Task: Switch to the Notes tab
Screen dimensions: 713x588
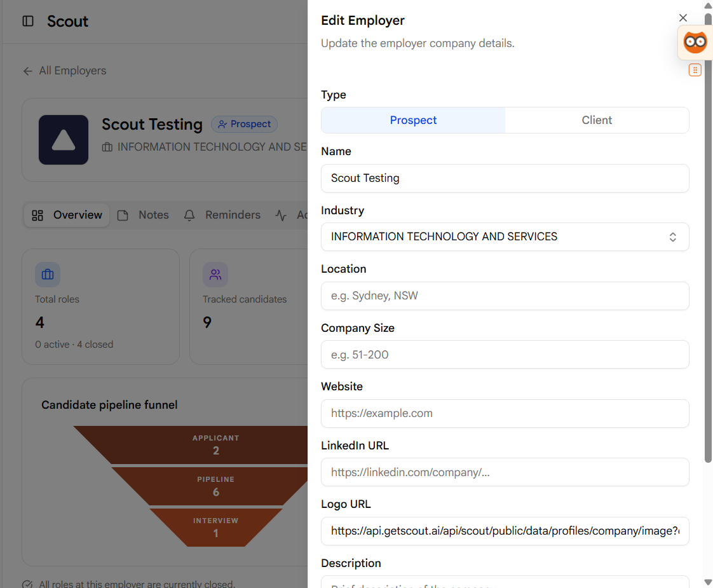Action: point(143,215)
